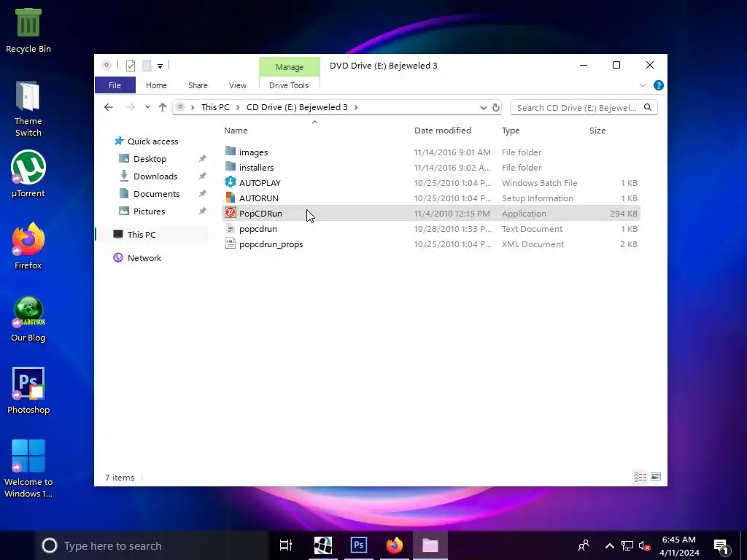Image resolution: width=747 pixels, height=560 pixels.
Task: Expand the address bar history dropdown
Action: 483,108
